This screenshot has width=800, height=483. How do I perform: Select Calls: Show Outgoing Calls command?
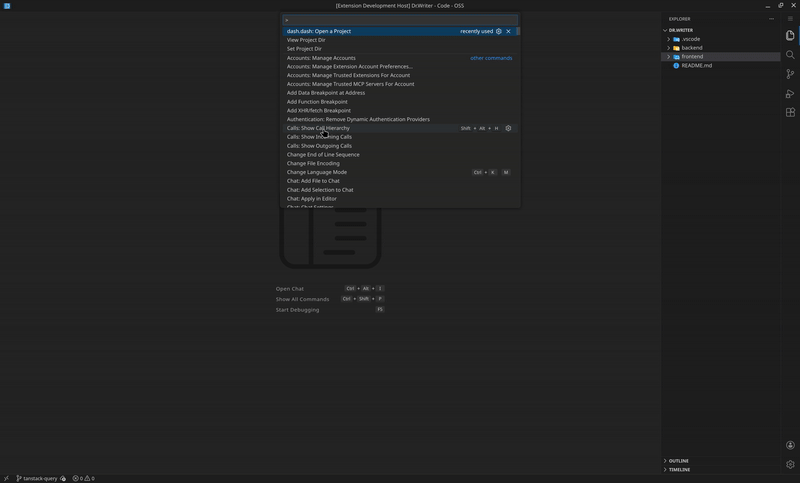point(400,146)
